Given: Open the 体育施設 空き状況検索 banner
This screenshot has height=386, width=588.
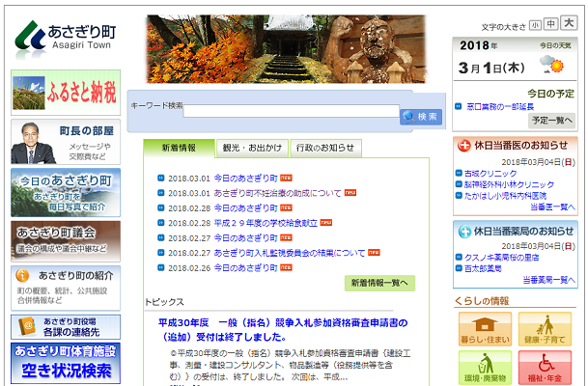Looking at the screenshot, I should 66,363.
